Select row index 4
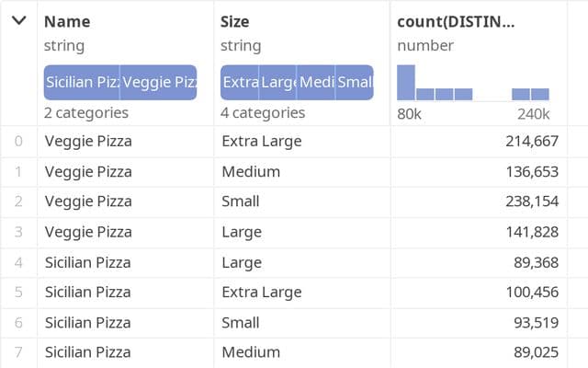 (x=18, y=262)
